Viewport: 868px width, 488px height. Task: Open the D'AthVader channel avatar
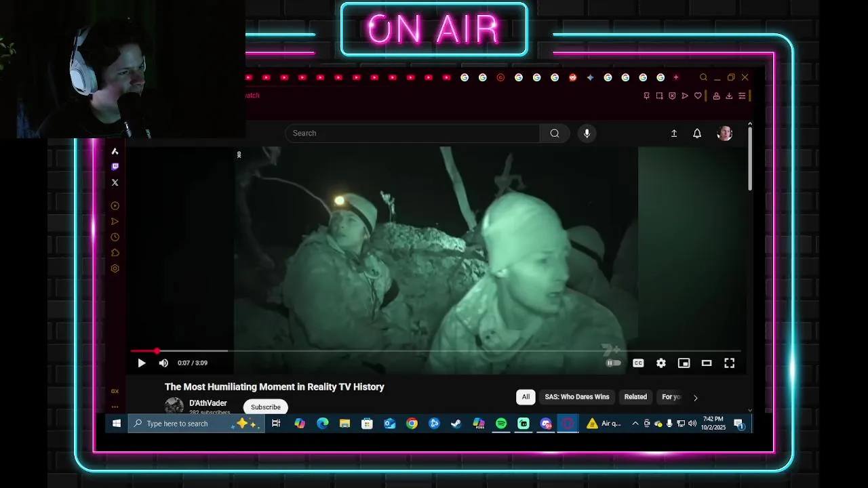pos(174,406)
